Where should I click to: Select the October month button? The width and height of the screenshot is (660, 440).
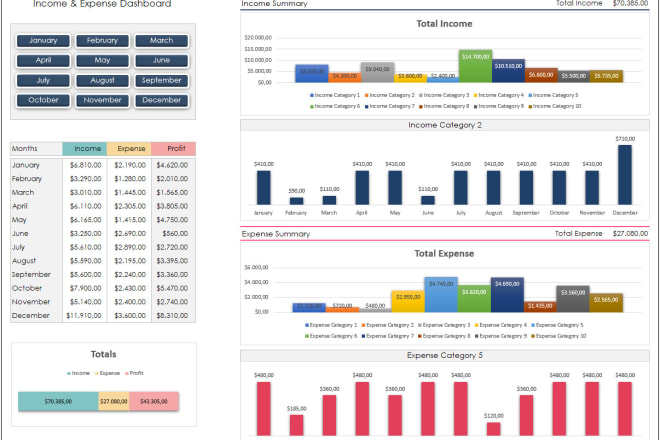point(43,100)
